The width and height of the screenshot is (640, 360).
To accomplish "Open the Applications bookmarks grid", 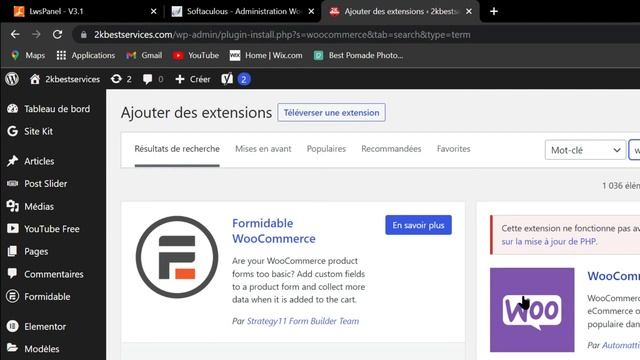I will 86,55.
